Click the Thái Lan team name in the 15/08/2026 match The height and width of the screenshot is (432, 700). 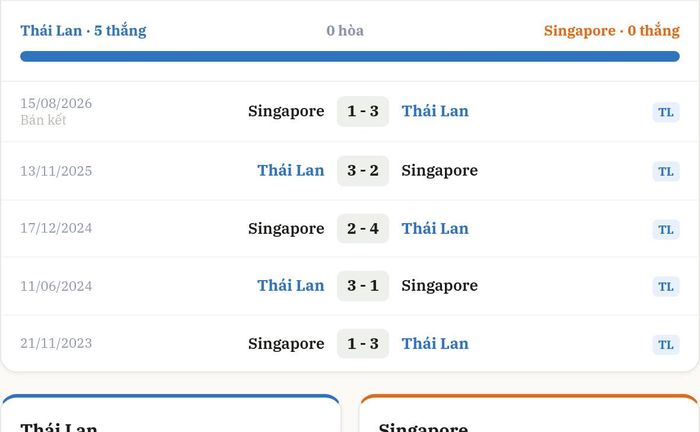tap(435, 111)
